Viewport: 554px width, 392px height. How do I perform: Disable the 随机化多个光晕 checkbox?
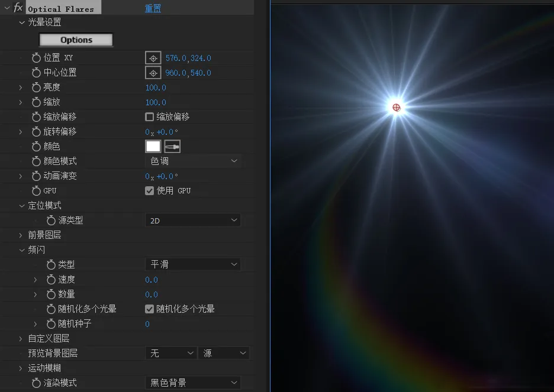pyautogui.click(x=150, y=309)
